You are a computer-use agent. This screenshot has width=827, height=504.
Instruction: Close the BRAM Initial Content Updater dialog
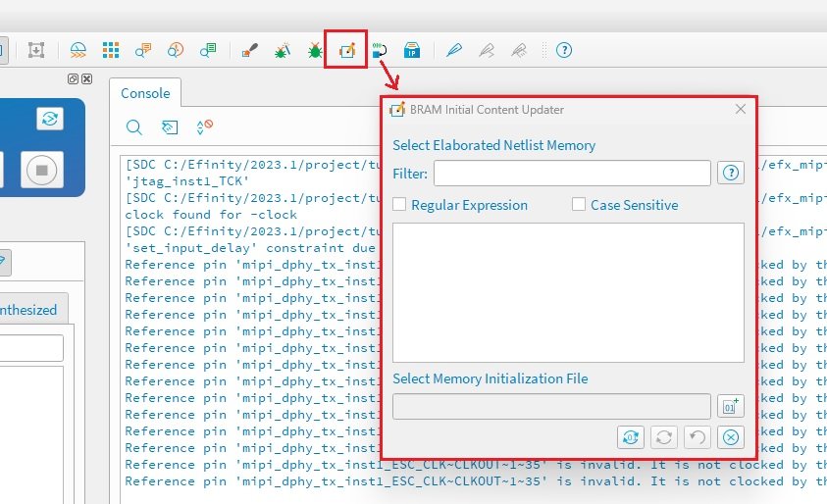[x=741, y=109]
